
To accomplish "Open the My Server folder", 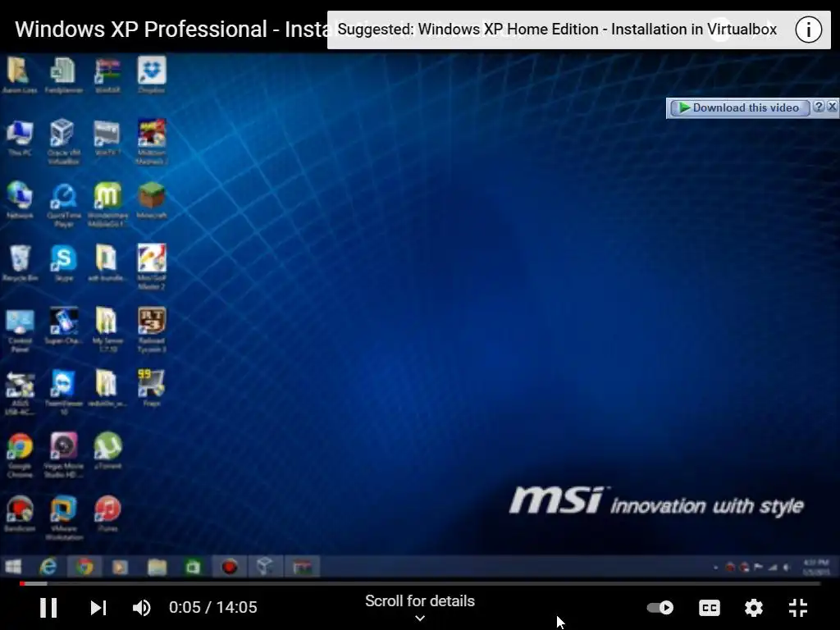I will click(107, 330).
